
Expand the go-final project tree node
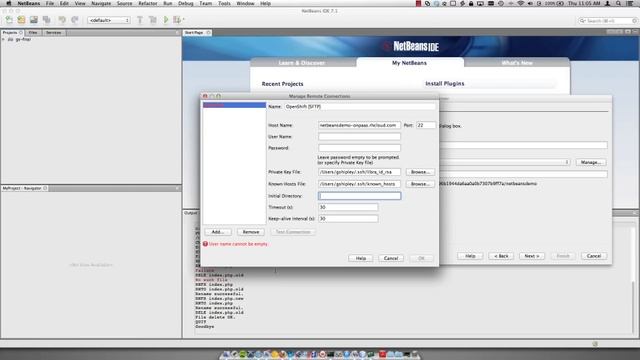point(4,40)
